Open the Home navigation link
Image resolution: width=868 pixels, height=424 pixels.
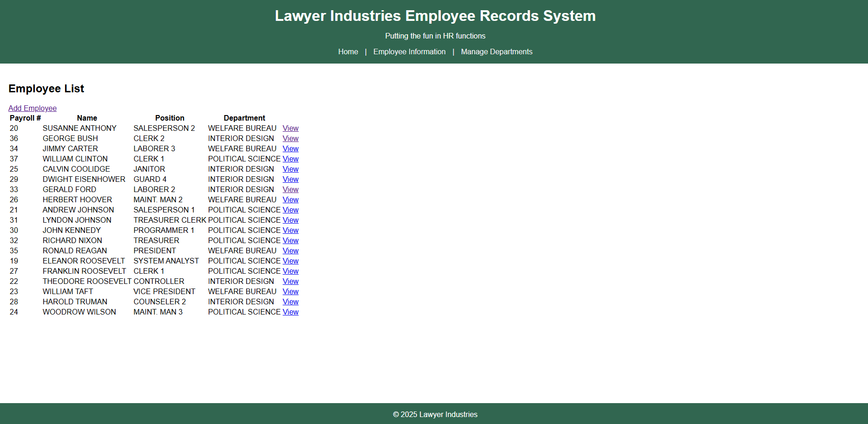coord(348,51)
